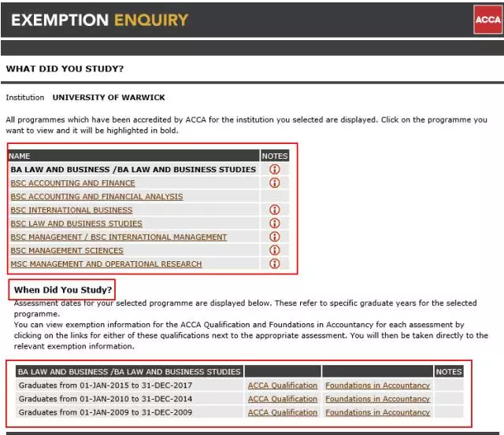Click 'Graduates from 01-JAN-2010 to 31-DEC-2014' text
The image size is (504, 435).
tap(106, 399)
